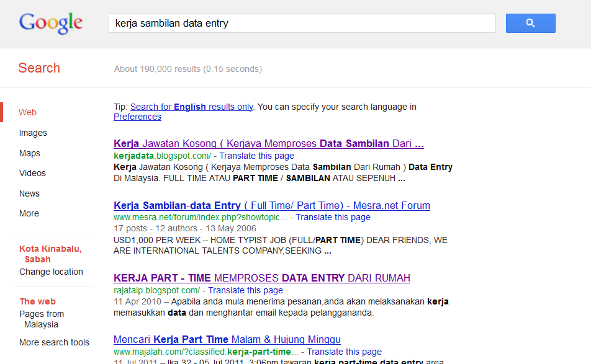Screen dimensions: 591x364
Task: Translate the kerjadata.blogspot.com page
Action: point(256,156)
